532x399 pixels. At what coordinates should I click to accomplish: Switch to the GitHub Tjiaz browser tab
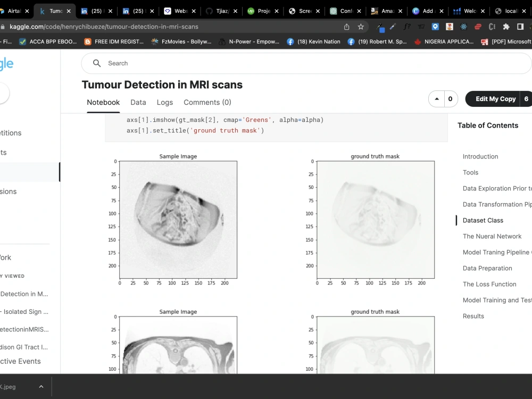pos(222,11)
